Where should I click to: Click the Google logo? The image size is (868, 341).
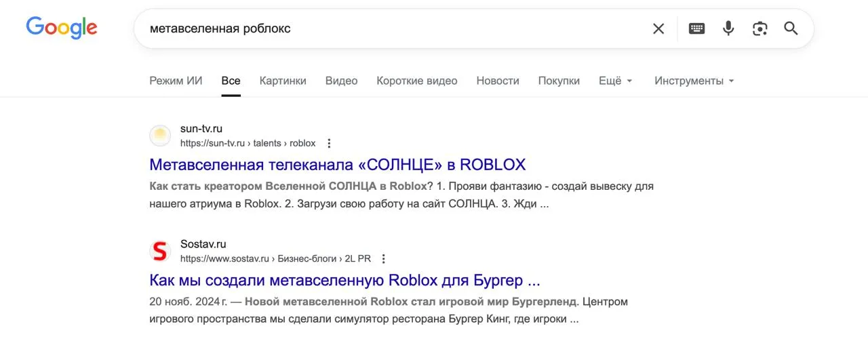[62, 28]
